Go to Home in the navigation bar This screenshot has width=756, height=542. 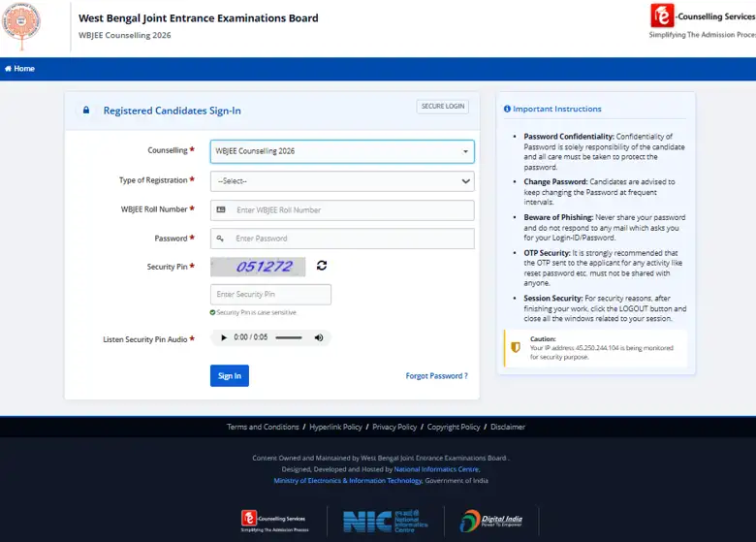point(19,69)
